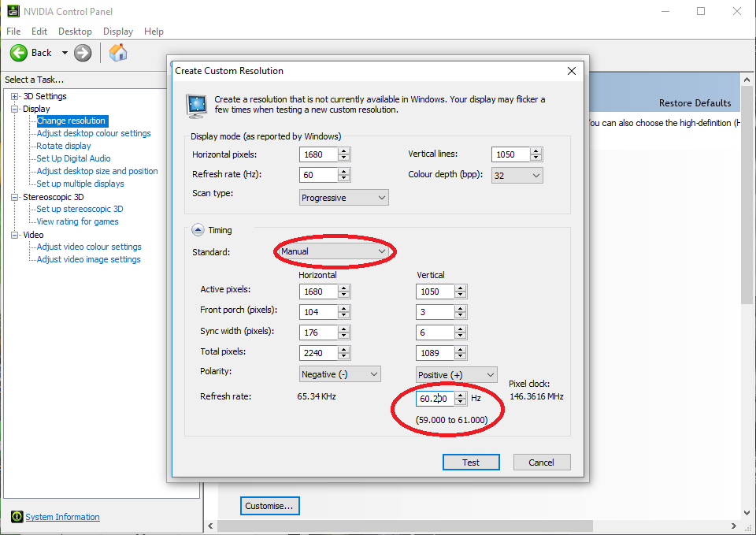The image size is (756, 535).
Task: Increase the Horizontal pixels spinner value
Action: coord(344,151)
